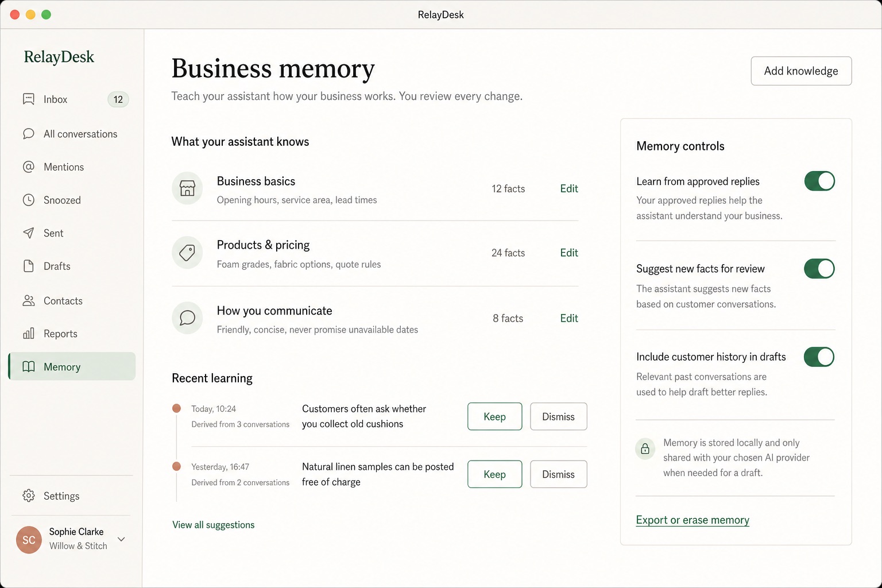Dismiss the natural linen samples suggestion
Viewport: 882px width, 588px height.
tap(558, 474)
